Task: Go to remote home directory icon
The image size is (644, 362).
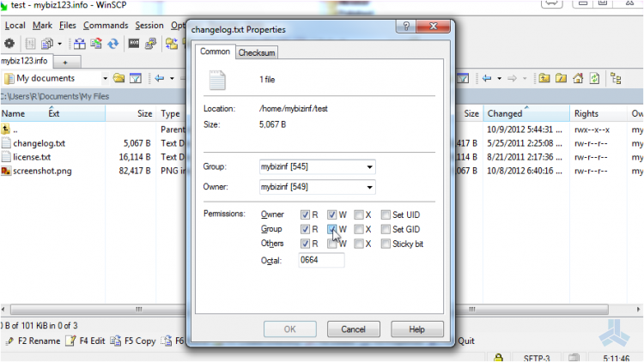Action: 578,78
